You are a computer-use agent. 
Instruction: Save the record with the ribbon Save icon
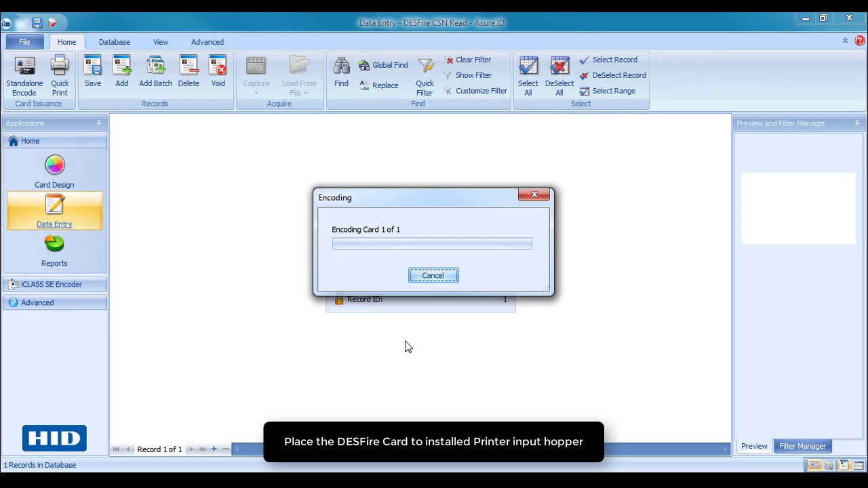(93, 66)
